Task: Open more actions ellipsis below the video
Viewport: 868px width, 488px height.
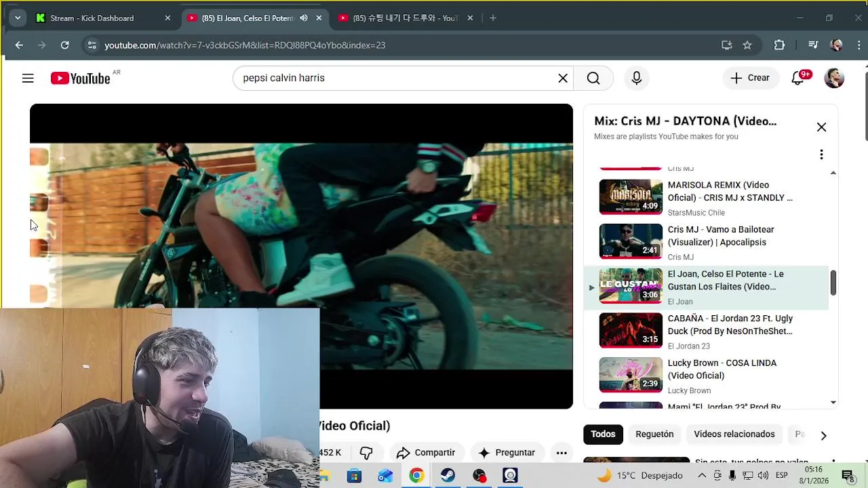Action: coord(561,453)
